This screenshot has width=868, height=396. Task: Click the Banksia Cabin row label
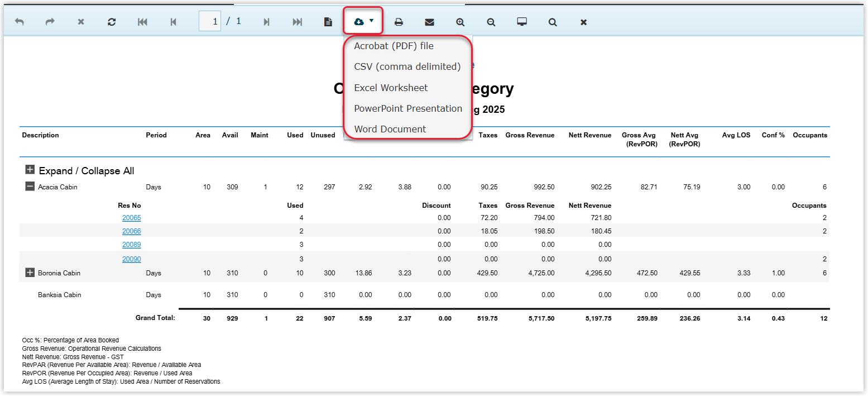tap(59, 295)
